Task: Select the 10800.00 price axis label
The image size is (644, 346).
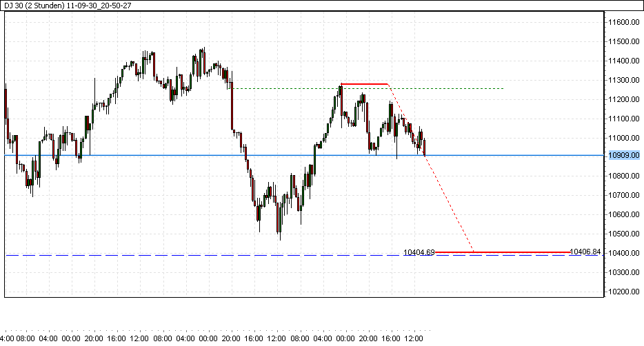Action: point(624,176)
